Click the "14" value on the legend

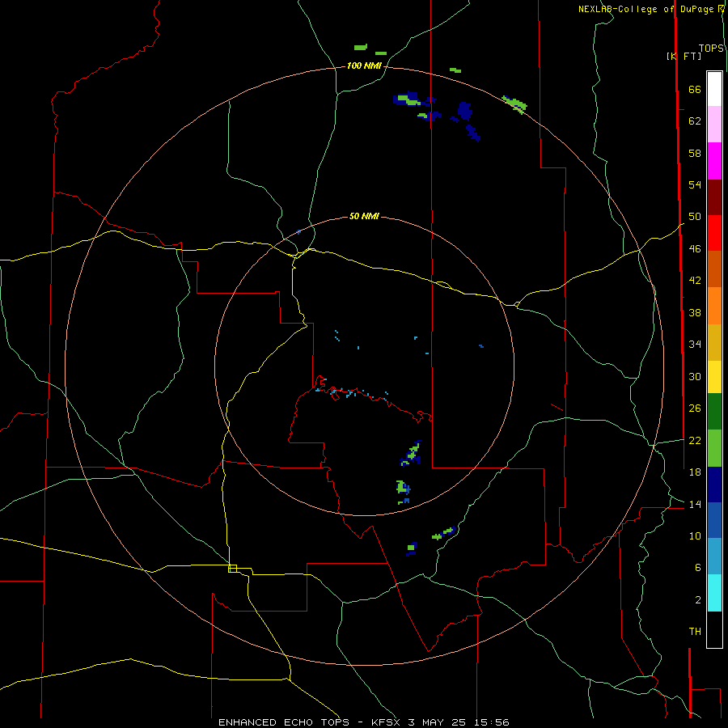(695, 504)
